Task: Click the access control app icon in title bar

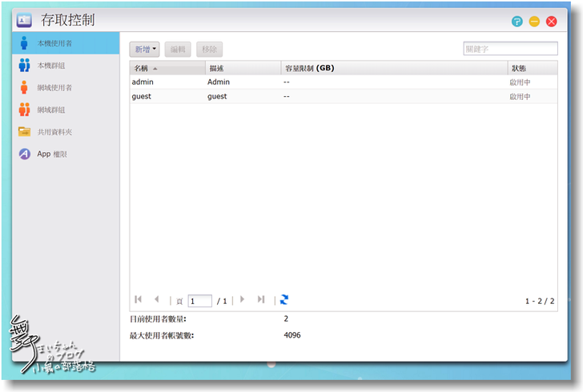Action: [24, 20]
